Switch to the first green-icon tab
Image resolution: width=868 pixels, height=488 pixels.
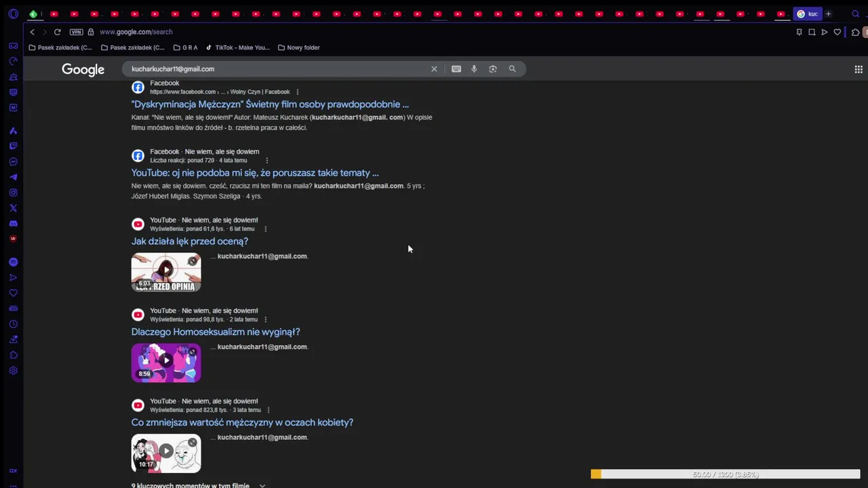33,14
